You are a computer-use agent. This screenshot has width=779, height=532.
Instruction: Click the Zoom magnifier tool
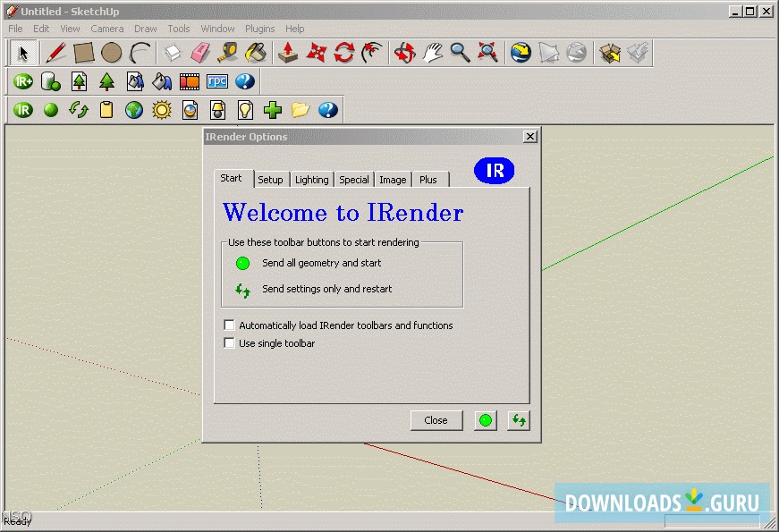[461, 53]
